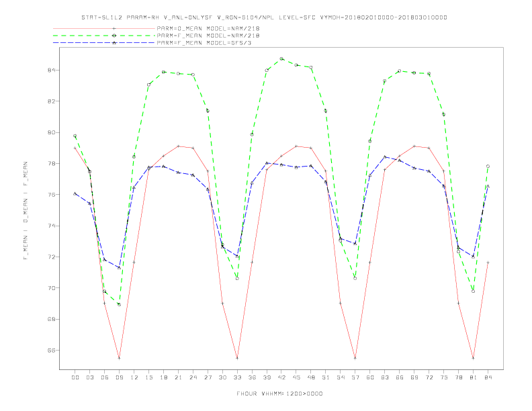This screenshot has width=532, height=411.
Task: Click x-axis tick label 06
Action: pyautogui.click(x=105, y=377)
